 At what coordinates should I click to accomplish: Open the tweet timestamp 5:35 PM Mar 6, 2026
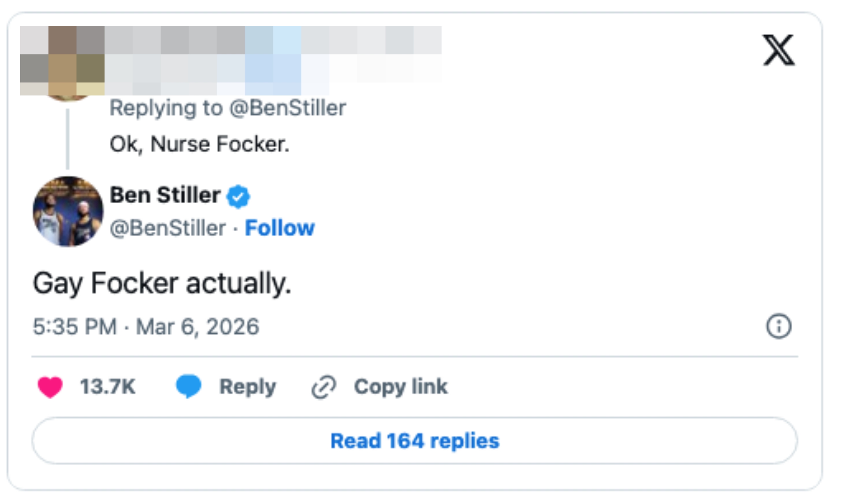click(x=146, y=327)
